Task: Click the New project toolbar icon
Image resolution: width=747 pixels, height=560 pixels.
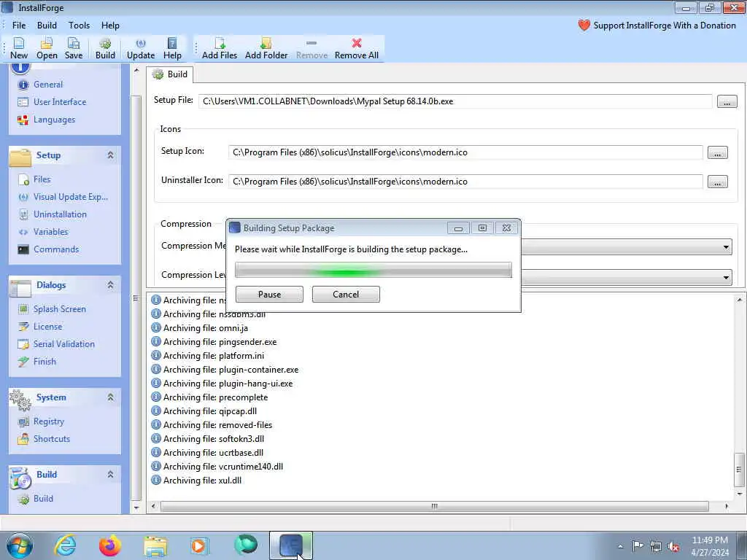Action: [19, 49]
